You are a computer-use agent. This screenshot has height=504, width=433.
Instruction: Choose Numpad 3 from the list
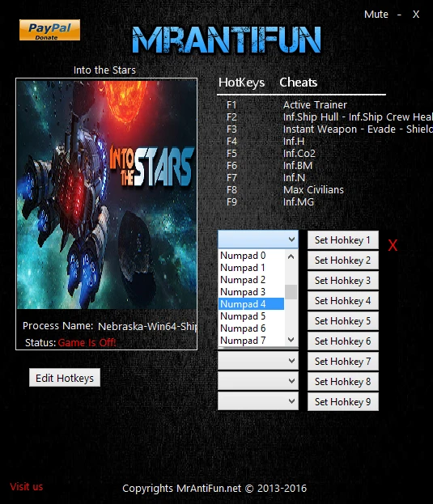pos(251,292)
